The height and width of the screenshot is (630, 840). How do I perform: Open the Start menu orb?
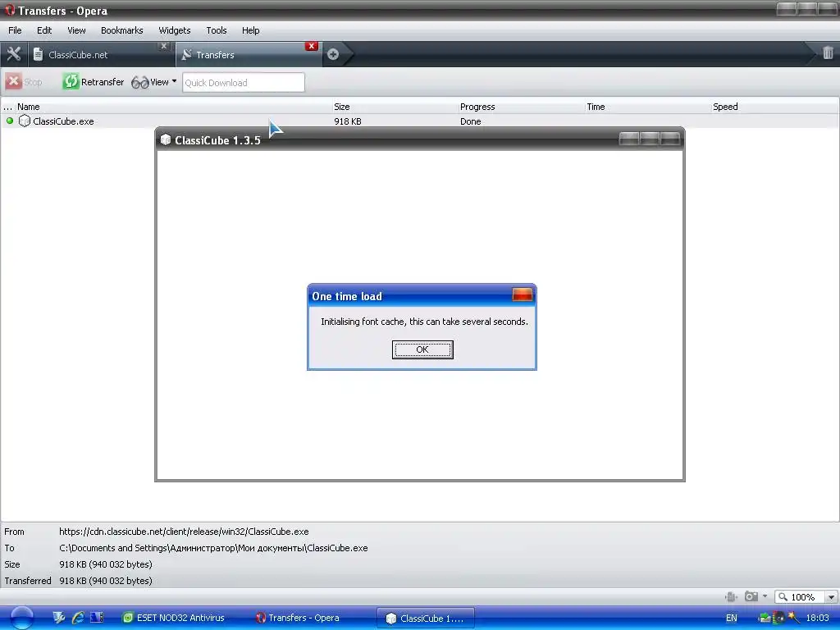click(x=22, y=618)
